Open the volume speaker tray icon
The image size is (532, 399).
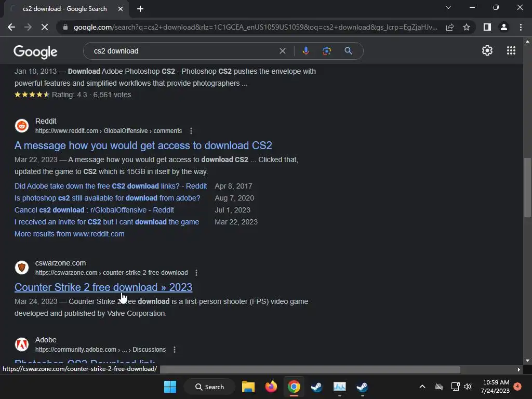(468, 387)
